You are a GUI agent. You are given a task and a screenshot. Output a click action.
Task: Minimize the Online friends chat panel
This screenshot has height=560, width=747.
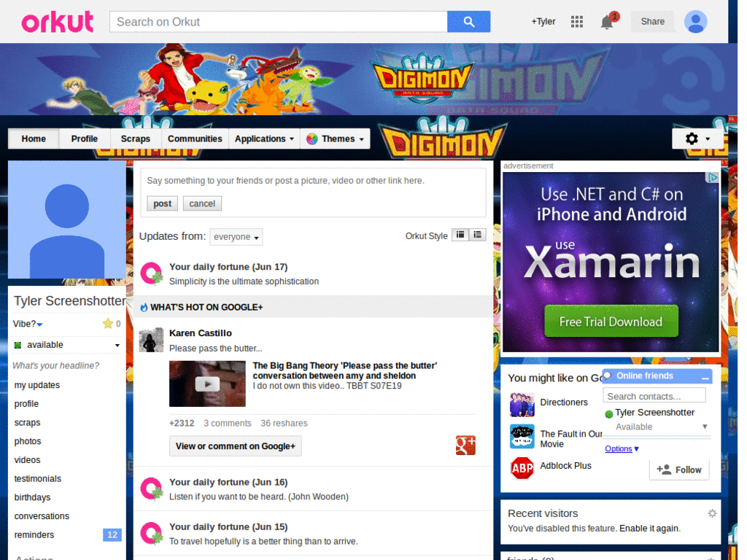(x=705, y=377)
